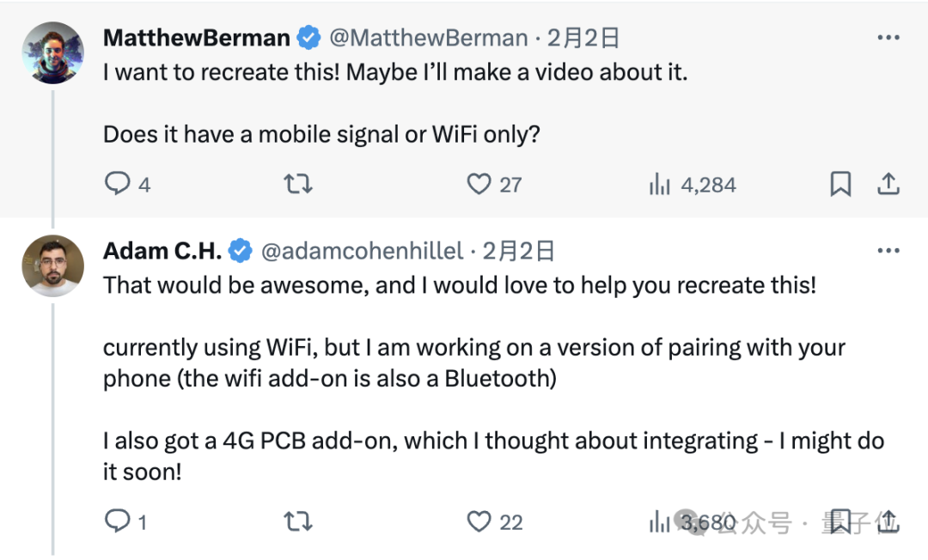
Task: Like MatthewBerman's tweet
Action: click(x=479, y=184)
